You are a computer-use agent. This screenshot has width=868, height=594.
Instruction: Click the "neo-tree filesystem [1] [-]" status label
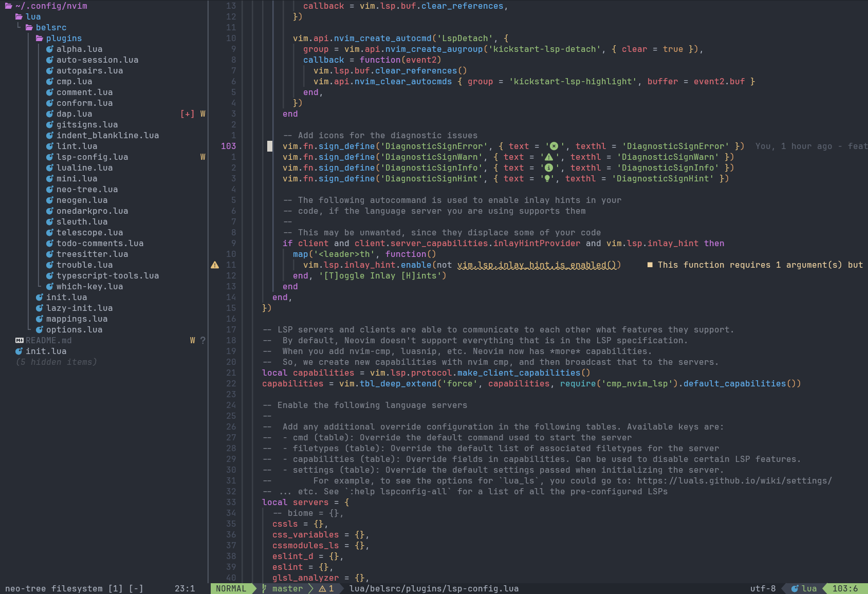pyautogui.click(x=75, y=589)
